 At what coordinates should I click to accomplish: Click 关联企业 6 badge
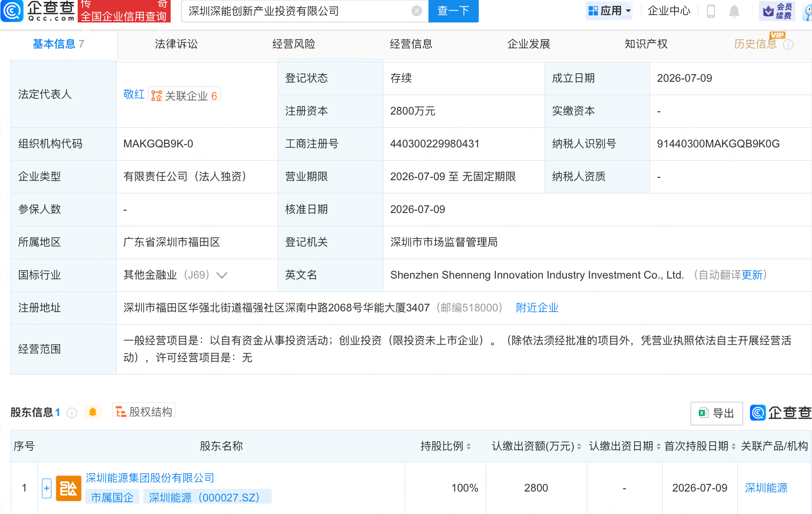pyautogui.click(x=185, y=95)
